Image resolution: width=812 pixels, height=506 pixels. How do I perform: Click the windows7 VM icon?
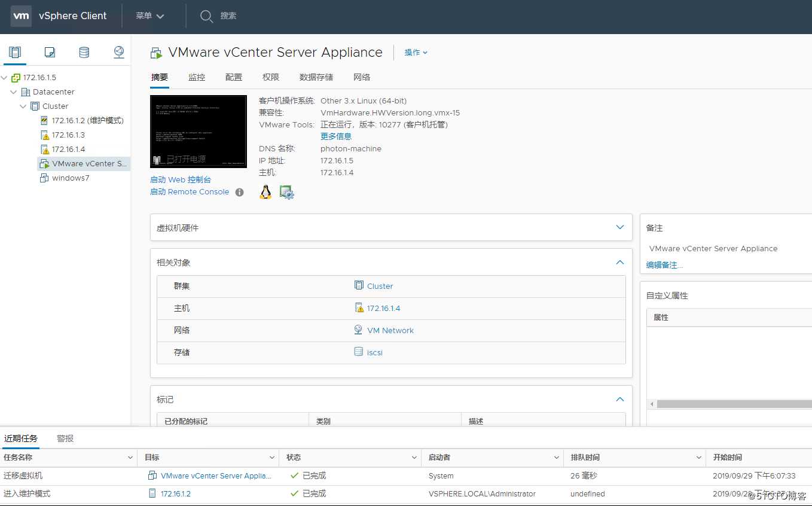coord(44,178)
